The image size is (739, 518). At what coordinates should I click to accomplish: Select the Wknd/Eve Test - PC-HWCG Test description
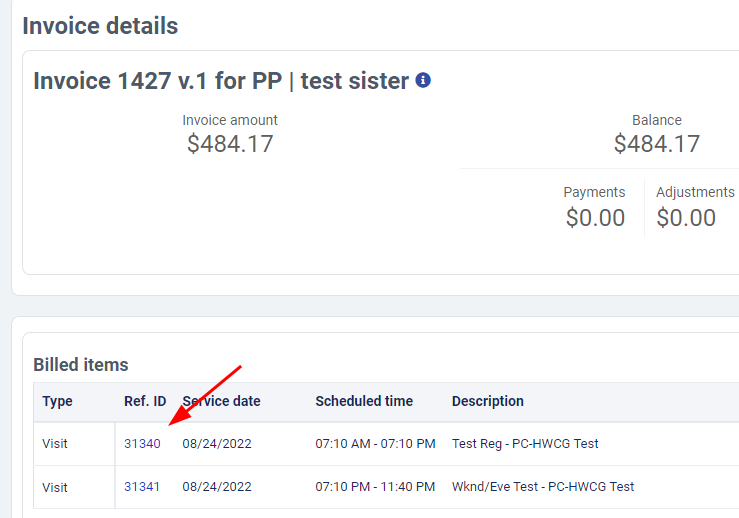tap(543, 487)
